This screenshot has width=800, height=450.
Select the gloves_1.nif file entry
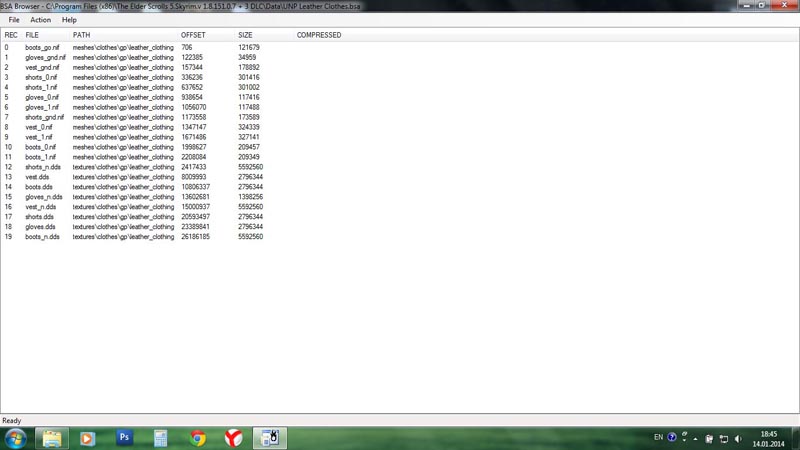42,107
